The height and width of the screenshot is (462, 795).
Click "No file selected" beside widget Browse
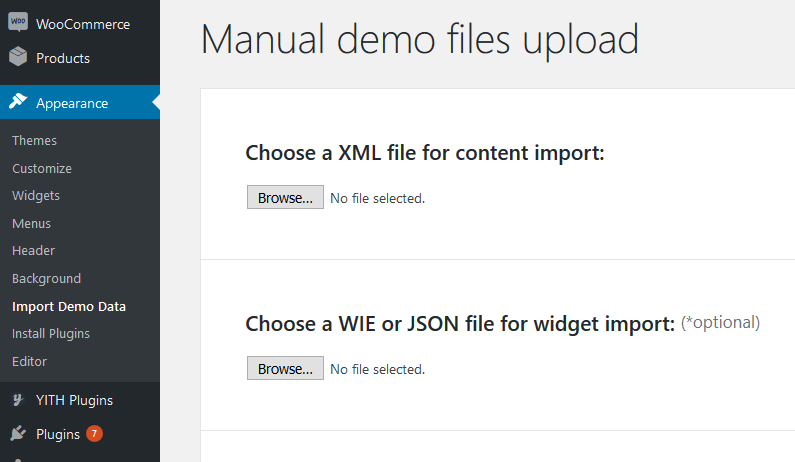click(378, 369)
